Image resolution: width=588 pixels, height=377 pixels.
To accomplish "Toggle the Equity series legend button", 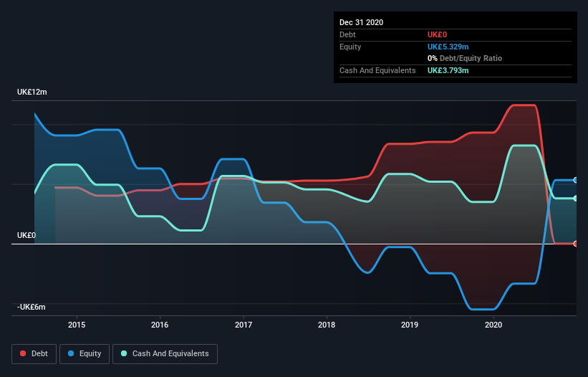I will point(85,354).
